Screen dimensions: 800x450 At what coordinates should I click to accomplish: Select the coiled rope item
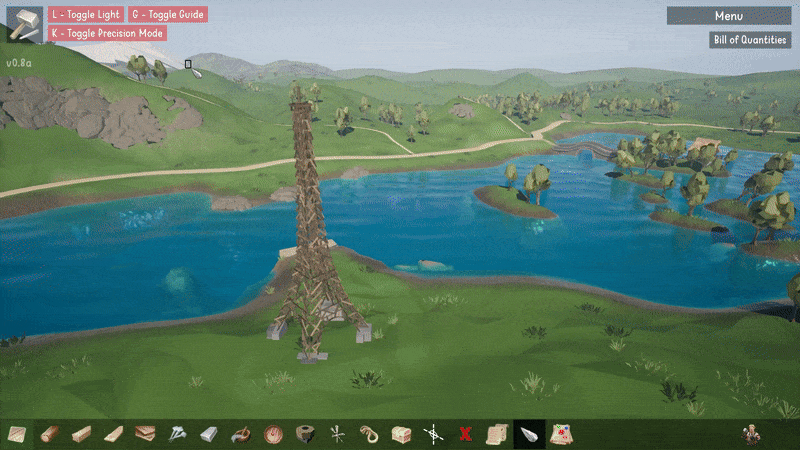point(369,435)
